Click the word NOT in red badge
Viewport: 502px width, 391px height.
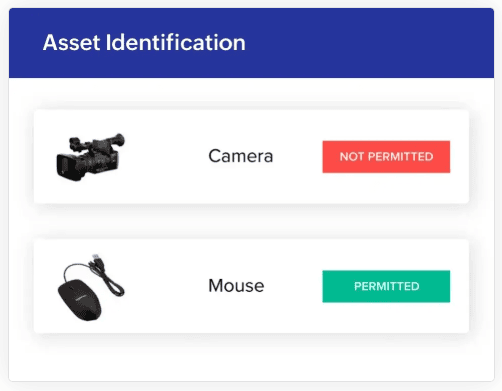[352, 157]
